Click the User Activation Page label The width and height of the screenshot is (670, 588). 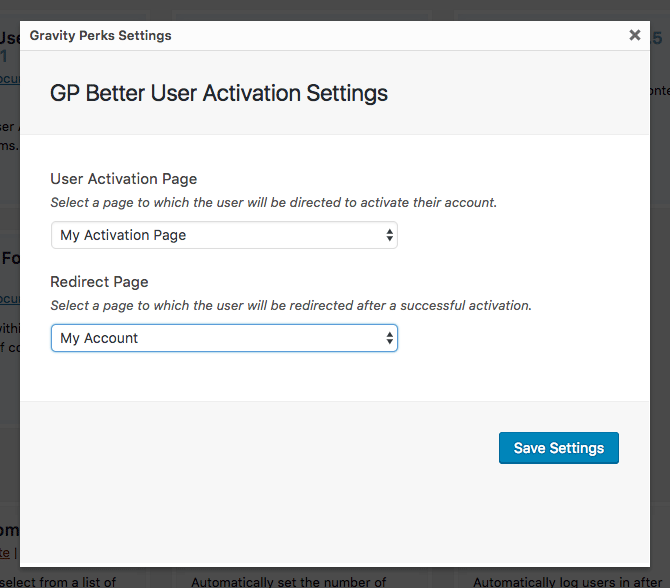(123, 179)
